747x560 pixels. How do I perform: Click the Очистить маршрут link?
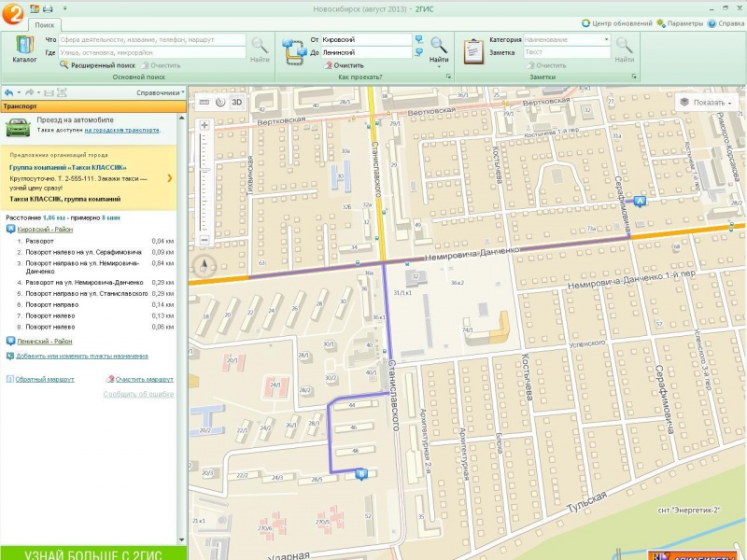coord(145,380)
